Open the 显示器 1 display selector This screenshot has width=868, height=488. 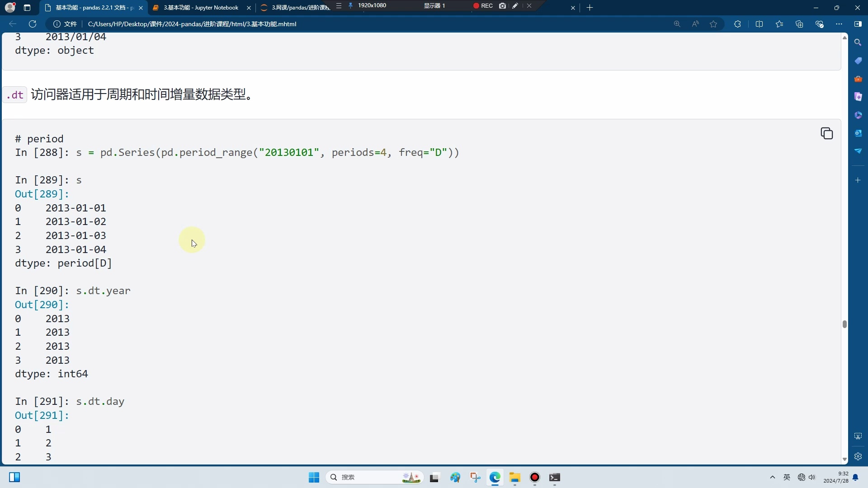tap(434, 6)
